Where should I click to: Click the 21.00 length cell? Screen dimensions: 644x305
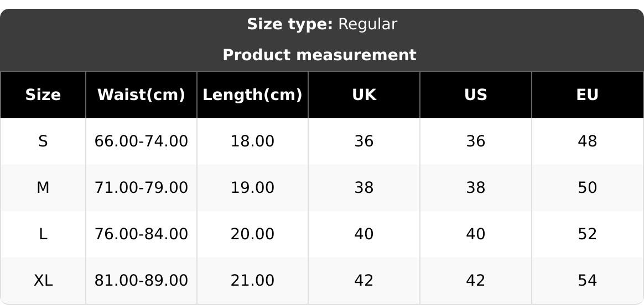point(252,281)
